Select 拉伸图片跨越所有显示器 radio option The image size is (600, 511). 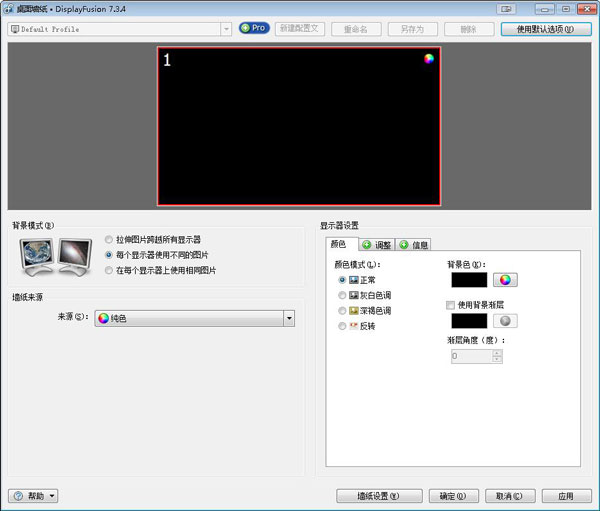(108, 240)
